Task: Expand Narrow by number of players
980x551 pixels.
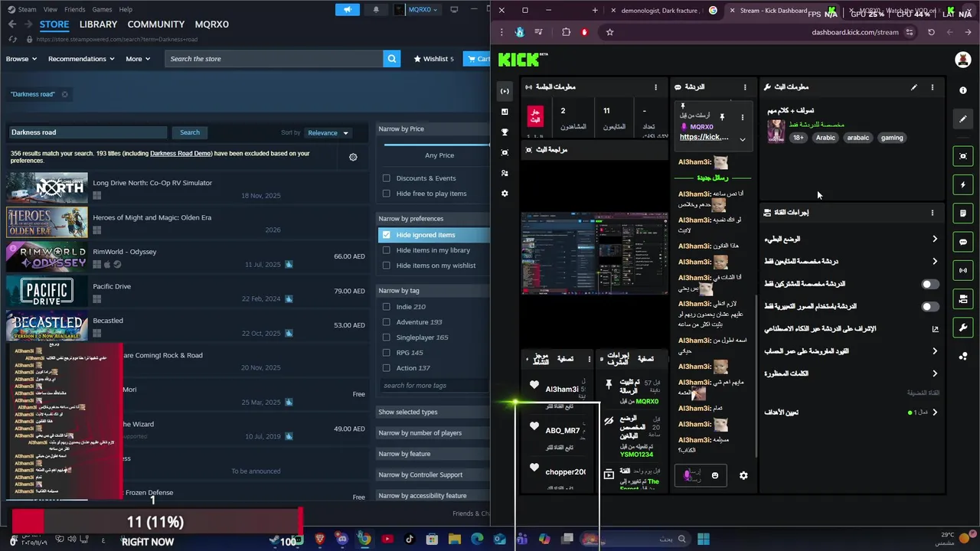Action: tap(433, 432)
